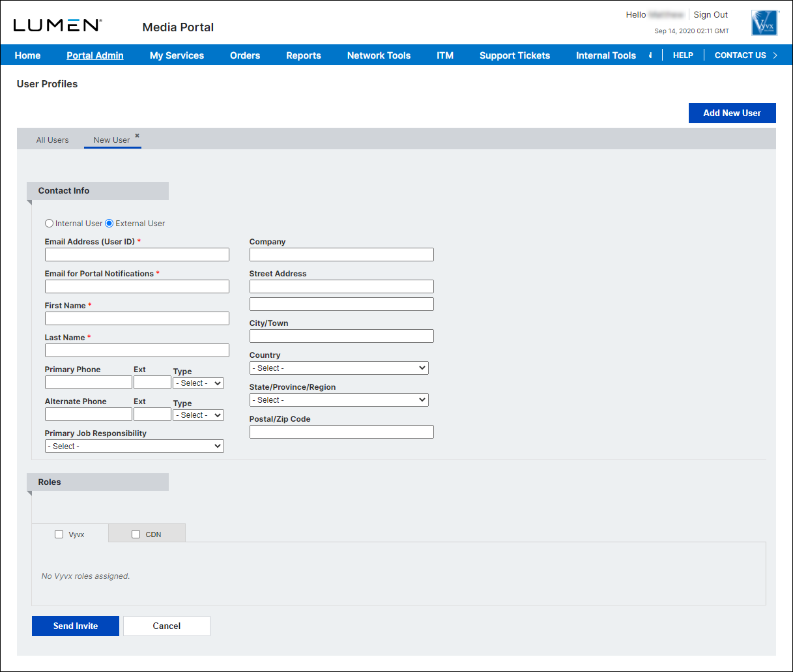
Task: Click the Cancel button
Action: coord(167,626)
